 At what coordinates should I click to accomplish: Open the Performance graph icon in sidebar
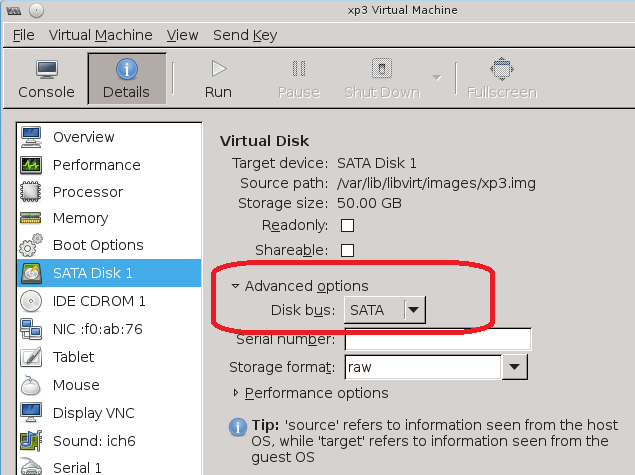point(31,164)
